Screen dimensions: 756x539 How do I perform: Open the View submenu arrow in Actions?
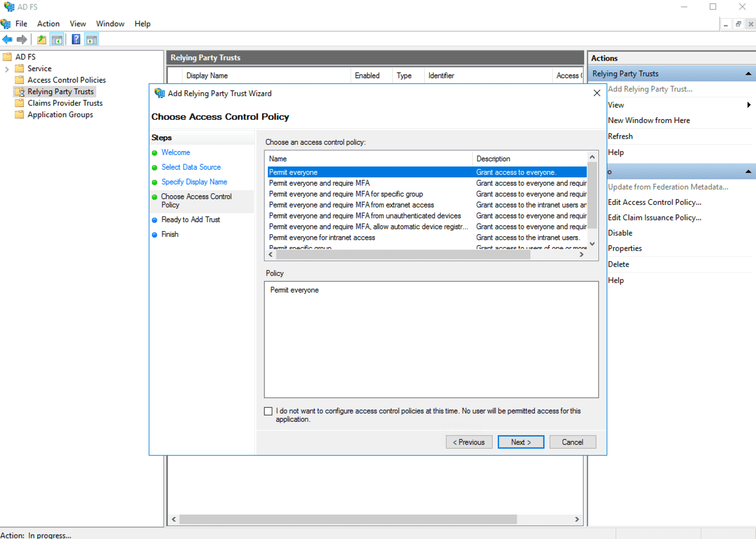750,104
